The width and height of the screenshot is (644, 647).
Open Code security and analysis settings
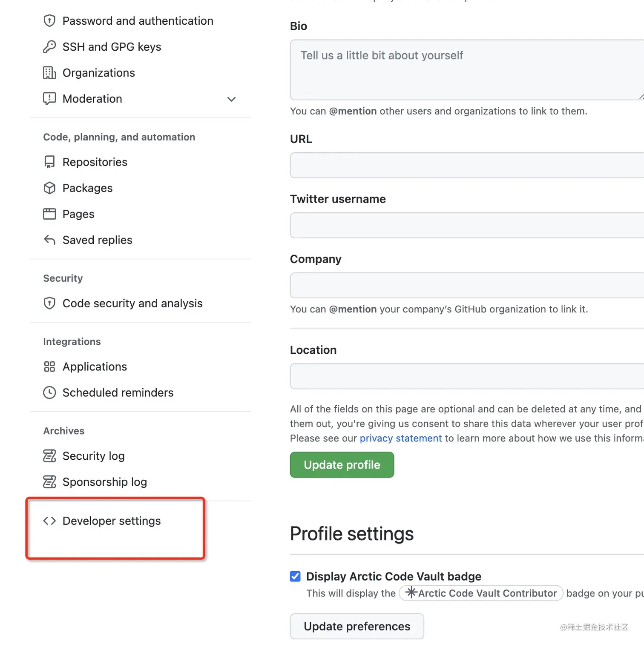click(132, 303)
